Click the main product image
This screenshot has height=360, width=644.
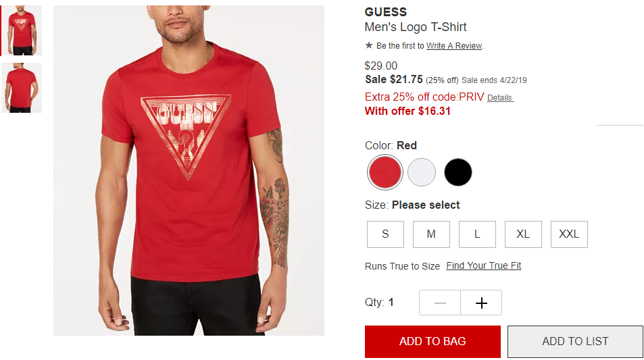pos(189,170)
